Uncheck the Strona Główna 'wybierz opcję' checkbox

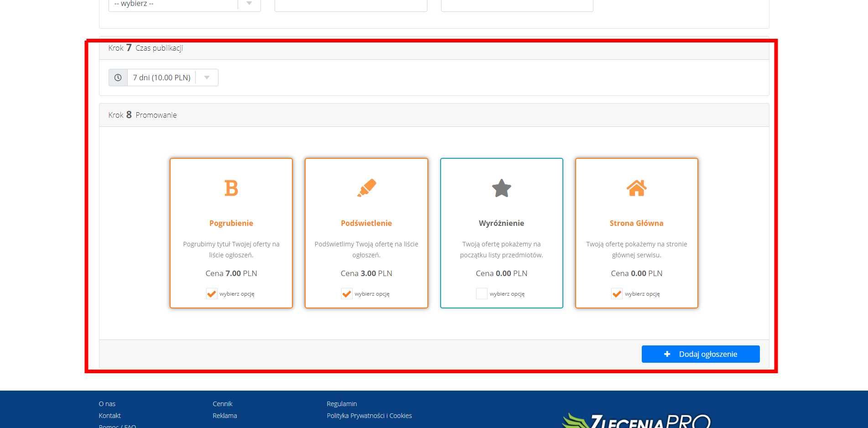(x=617, y=294)
